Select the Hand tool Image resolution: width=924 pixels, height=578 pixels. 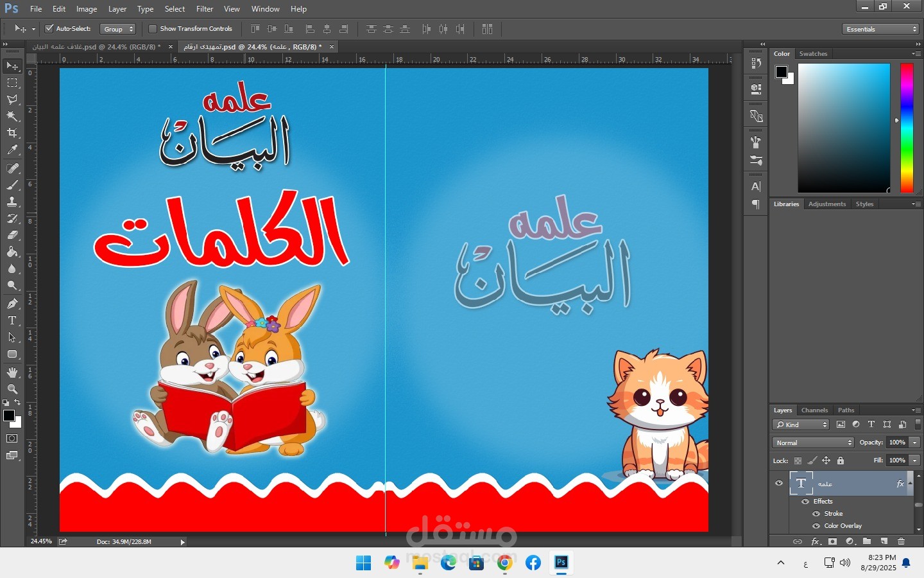[x=12, y=372]
